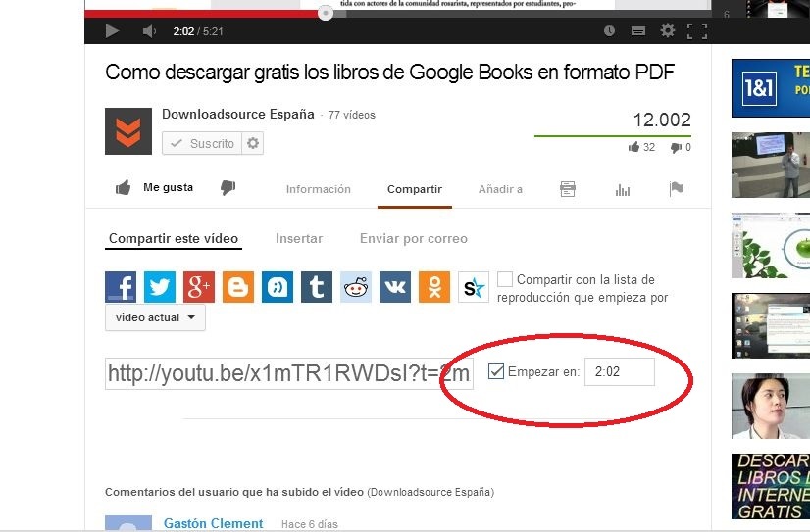Screen dimensions: 810x532
Task: Show video statistics bar chart icon
Action: pyautogui.click(x=623, y=190)
